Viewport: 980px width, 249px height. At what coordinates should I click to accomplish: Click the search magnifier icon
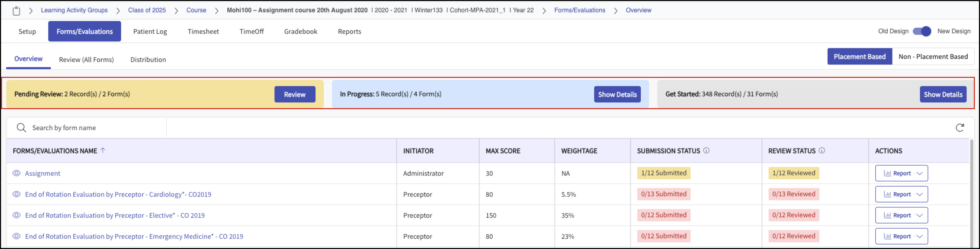pyautogui.click(x=21, y=128)
